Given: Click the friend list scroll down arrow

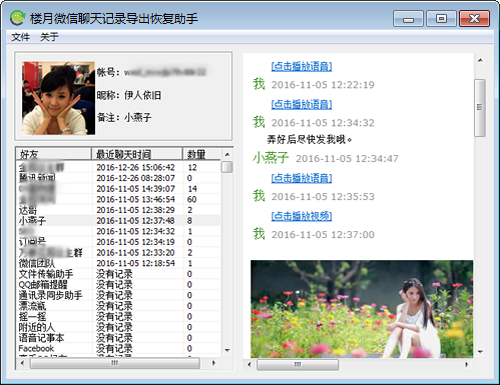Looking at the screenshot, I should [x=227, y=350].
